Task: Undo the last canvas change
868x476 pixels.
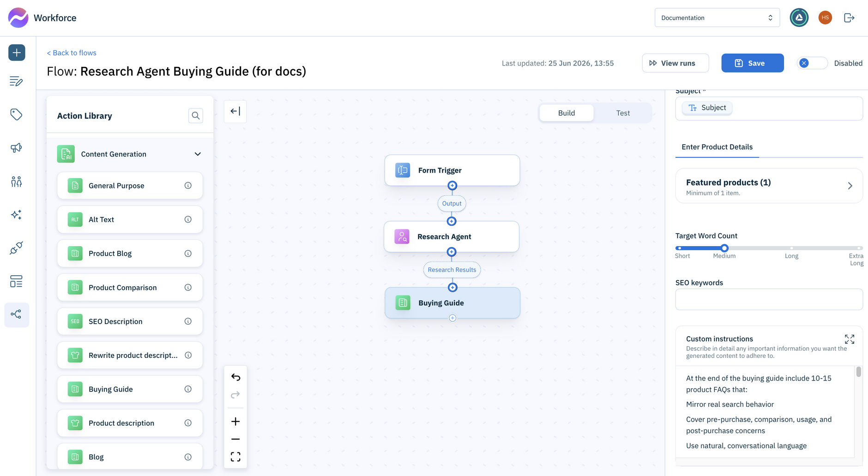Action: click(x=235, y=377)
